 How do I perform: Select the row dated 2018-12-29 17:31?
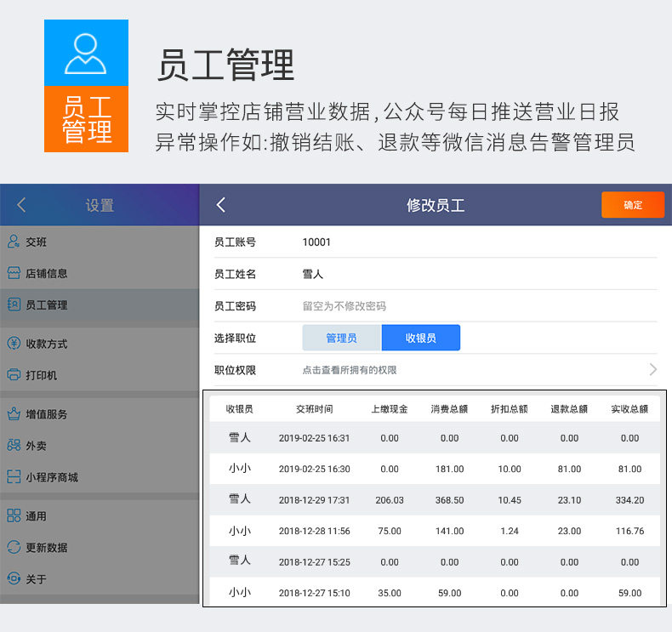click(435, 499)
